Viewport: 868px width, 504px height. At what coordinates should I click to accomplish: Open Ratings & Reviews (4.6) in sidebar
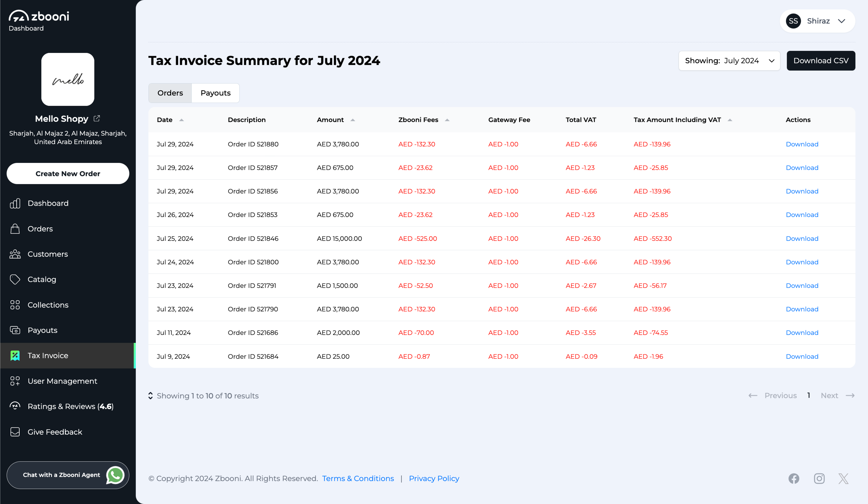pyautogui.click(x=68, y=406)
